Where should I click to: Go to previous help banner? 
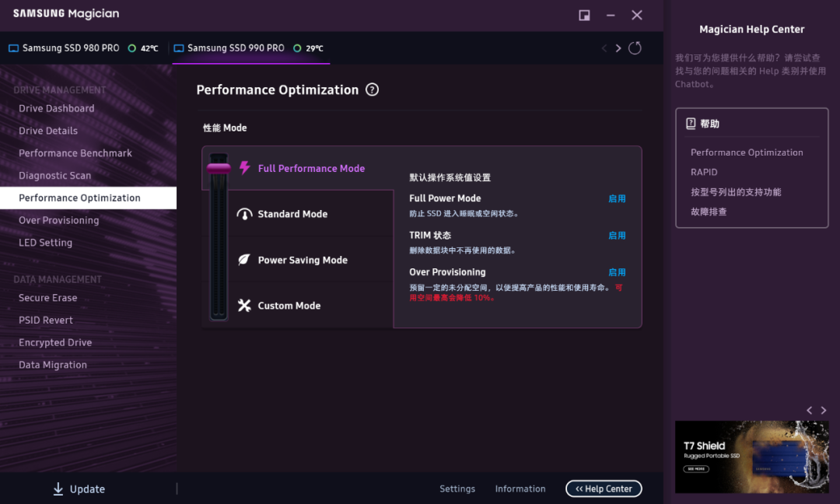point(810,410)
